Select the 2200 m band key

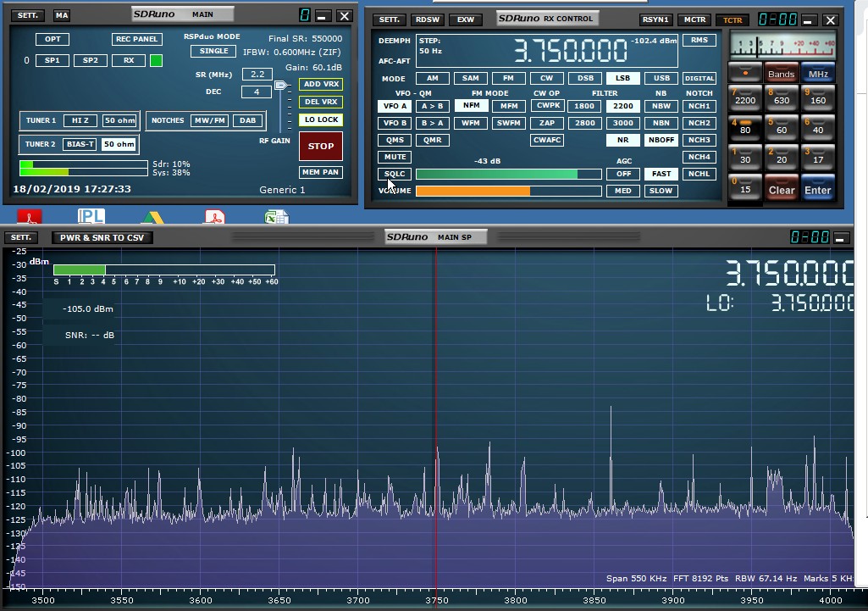click(745, 97)
